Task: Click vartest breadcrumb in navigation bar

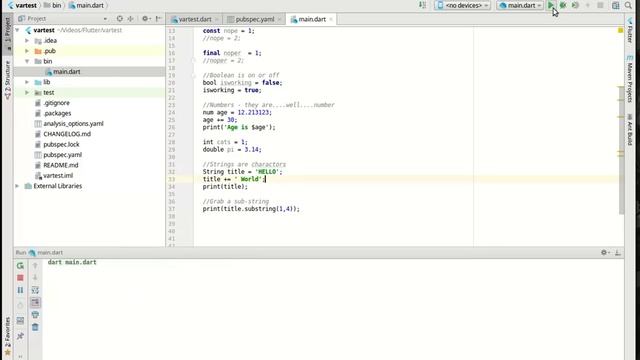Action: 22,5
